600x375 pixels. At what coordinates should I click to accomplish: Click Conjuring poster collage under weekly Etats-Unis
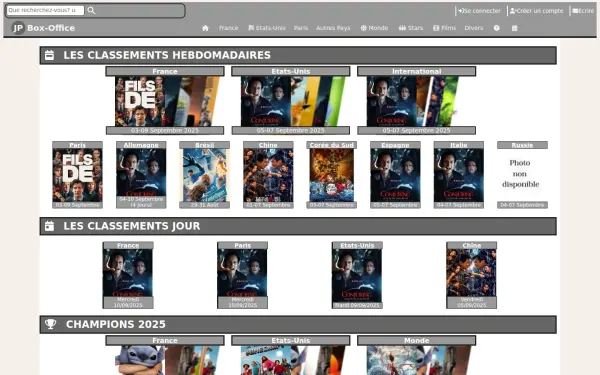point(293,101)
